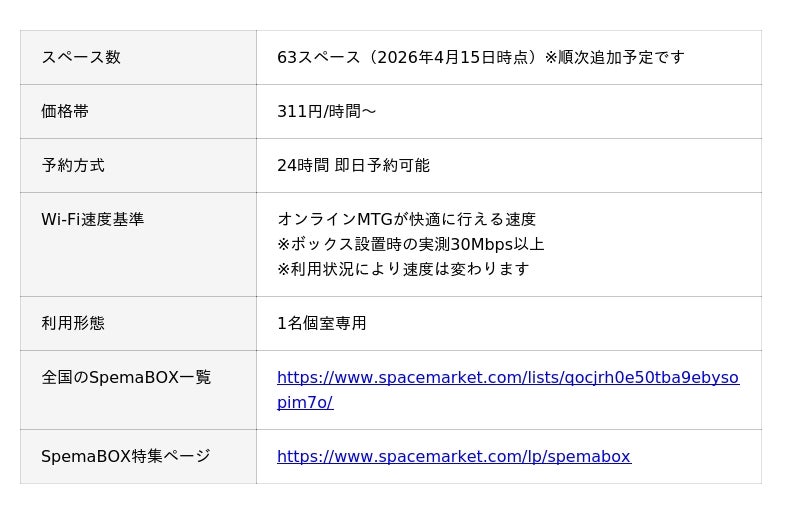This screenshot has height=514, width=800.
Task: Click the "Wi-Fi速度基準" row label
Action: (x=92, y=220)
